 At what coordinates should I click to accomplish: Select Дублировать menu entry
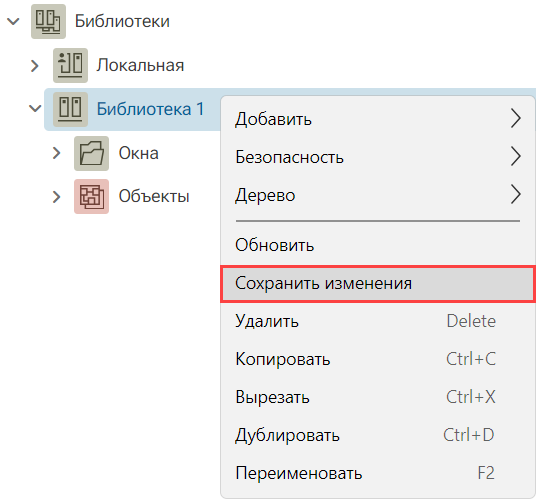coord(377,435)
